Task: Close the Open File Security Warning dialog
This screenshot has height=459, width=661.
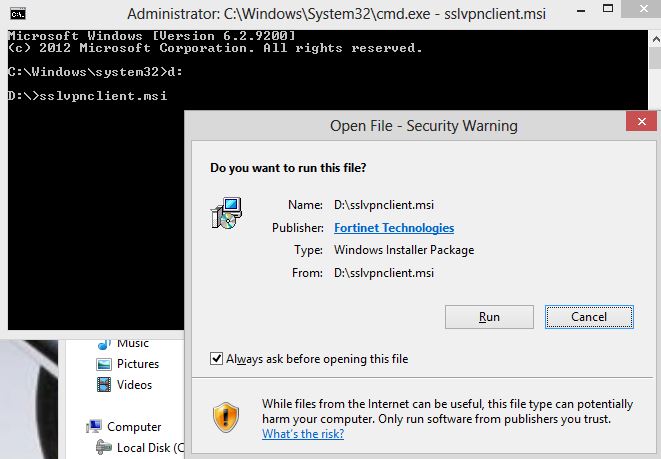Action: point(641,122)
